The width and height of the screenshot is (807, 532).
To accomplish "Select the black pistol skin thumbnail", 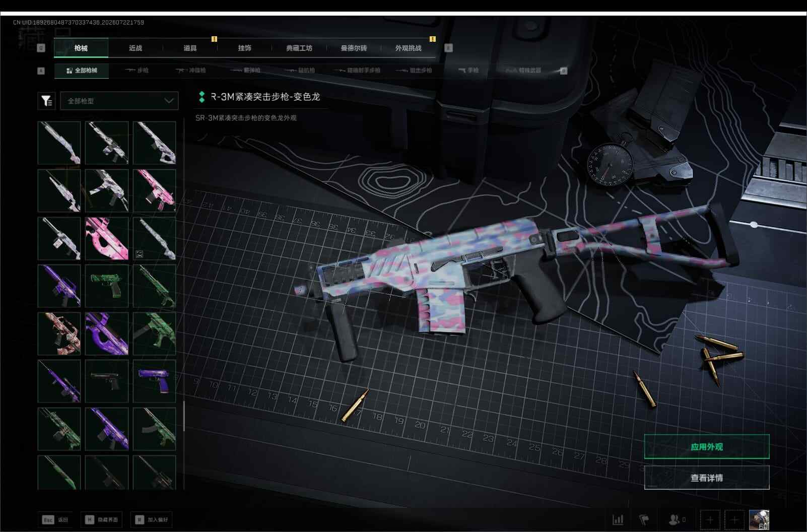I will [107, 381].
